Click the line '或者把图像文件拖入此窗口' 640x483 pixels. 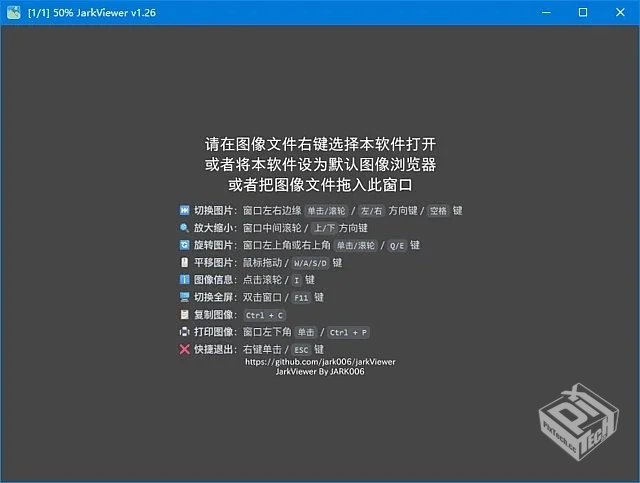pyautogui.click(x=320, y=185)
